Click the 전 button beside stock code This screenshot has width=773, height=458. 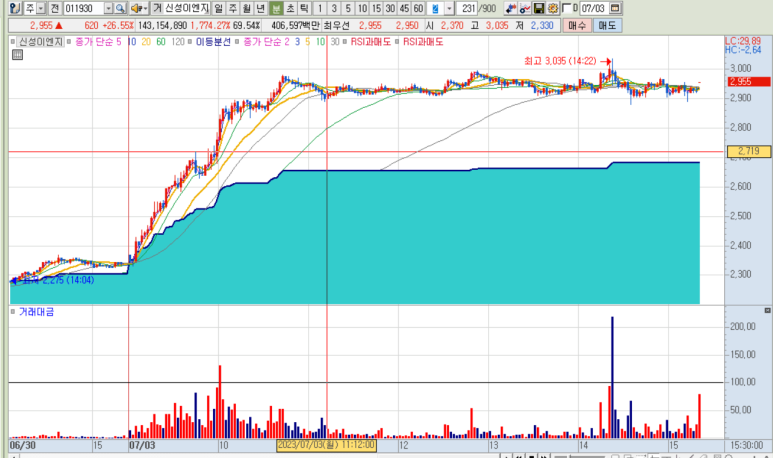(x=55, y=8)
